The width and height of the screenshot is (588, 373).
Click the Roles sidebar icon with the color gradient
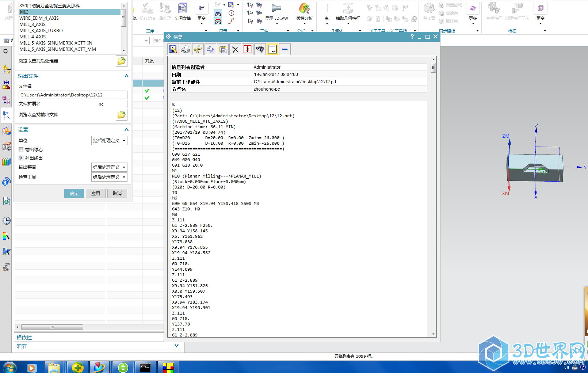pyautogui.click(x=6, y=236)
